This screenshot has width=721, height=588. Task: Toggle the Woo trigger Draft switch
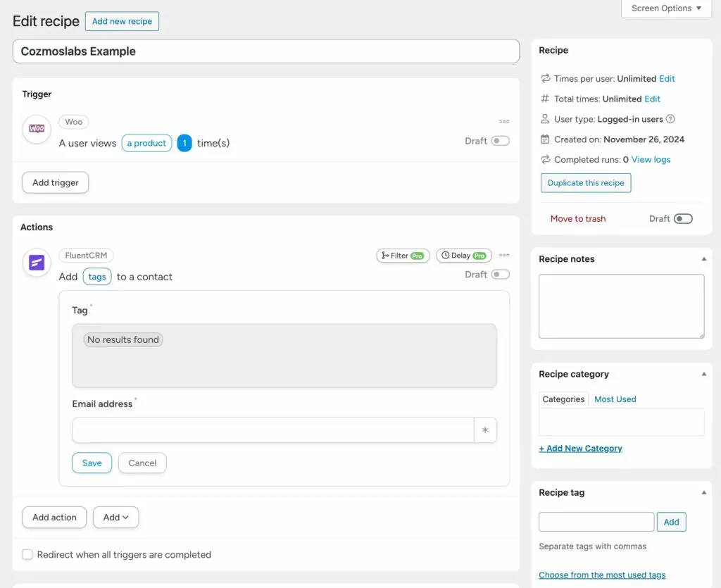tap(501, 141)
